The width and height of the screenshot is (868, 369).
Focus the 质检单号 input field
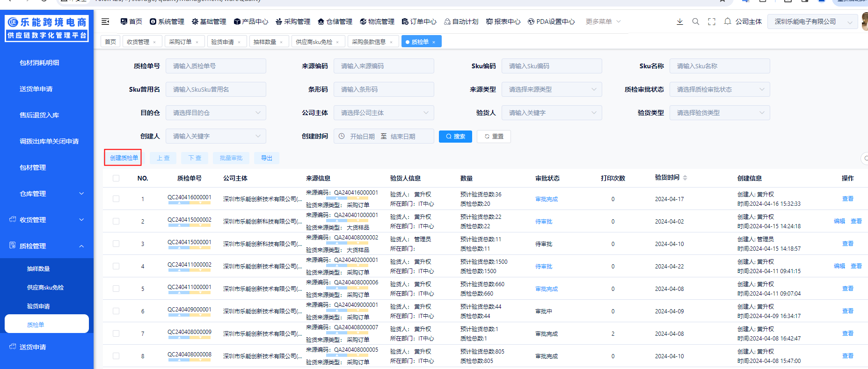216,66
